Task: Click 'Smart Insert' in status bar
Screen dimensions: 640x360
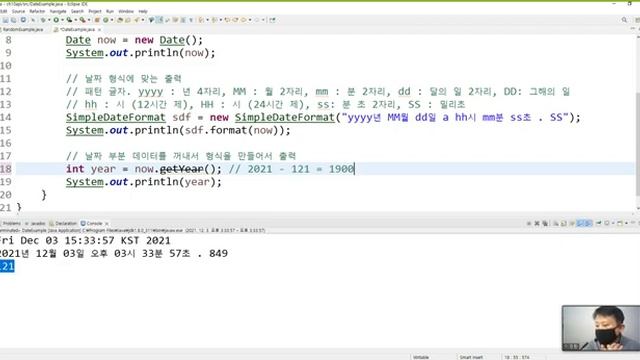Action: click(x=471, y=357)
